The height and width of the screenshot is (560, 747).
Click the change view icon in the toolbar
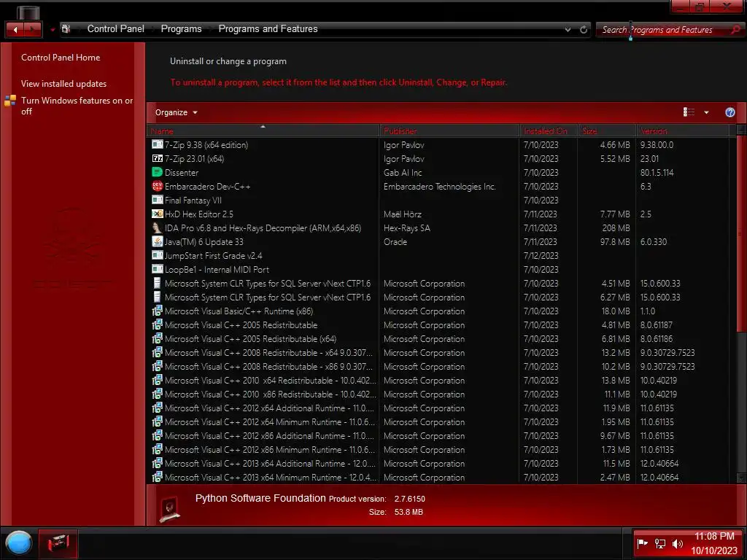[689, 112]
